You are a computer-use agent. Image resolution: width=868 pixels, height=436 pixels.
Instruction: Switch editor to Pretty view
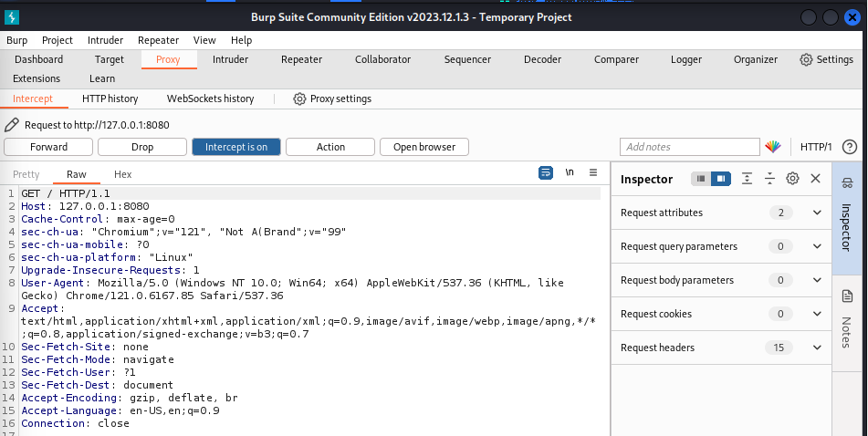(26, 174)
